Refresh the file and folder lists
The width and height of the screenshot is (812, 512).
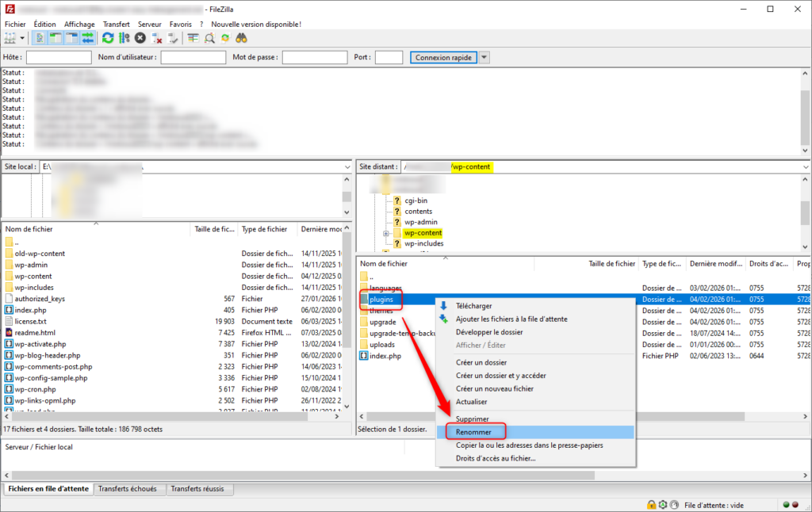[108, 38]
